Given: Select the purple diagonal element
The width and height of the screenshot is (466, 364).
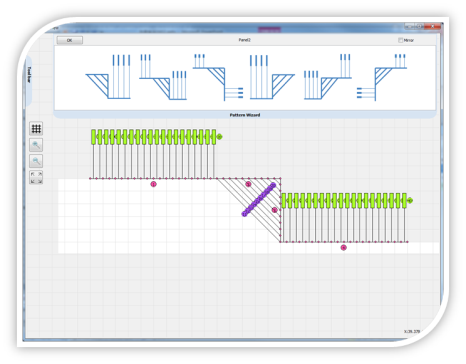Looking at the screenshot, I should click(259, 200).
